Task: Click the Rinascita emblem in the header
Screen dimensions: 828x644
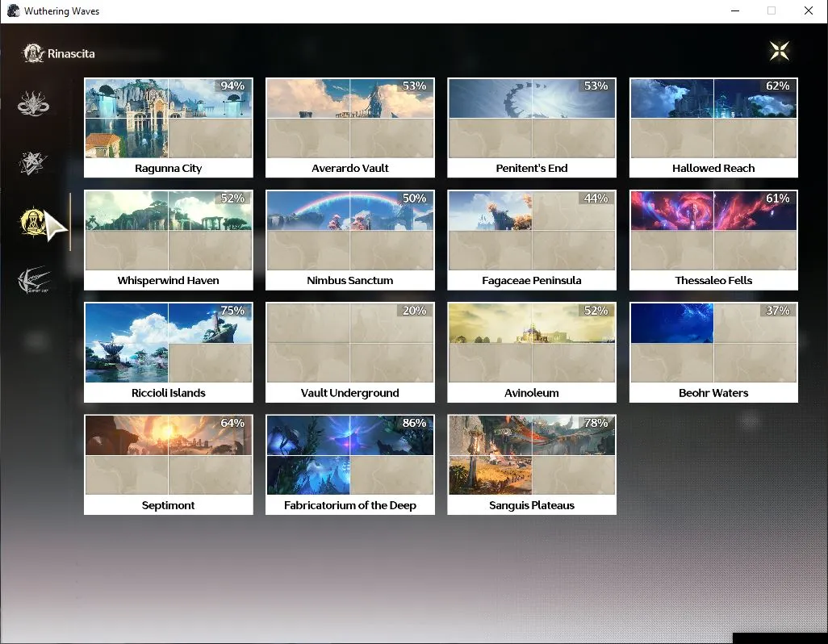Action: coord(33,53)
